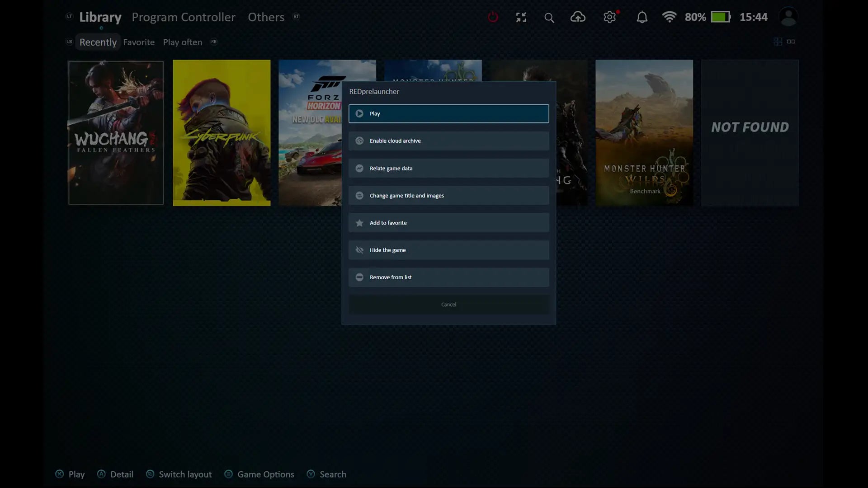Click the minus icon for Remove
Image resolution: width=868 pixels, height=488 pixels.
pos(359,277)
